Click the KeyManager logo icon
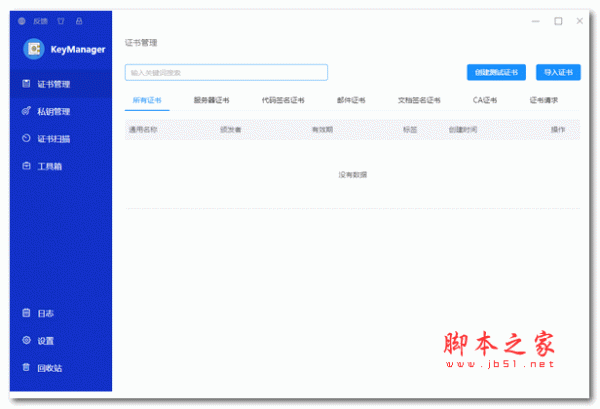This screenshot has width=600, height=409. 34,48
